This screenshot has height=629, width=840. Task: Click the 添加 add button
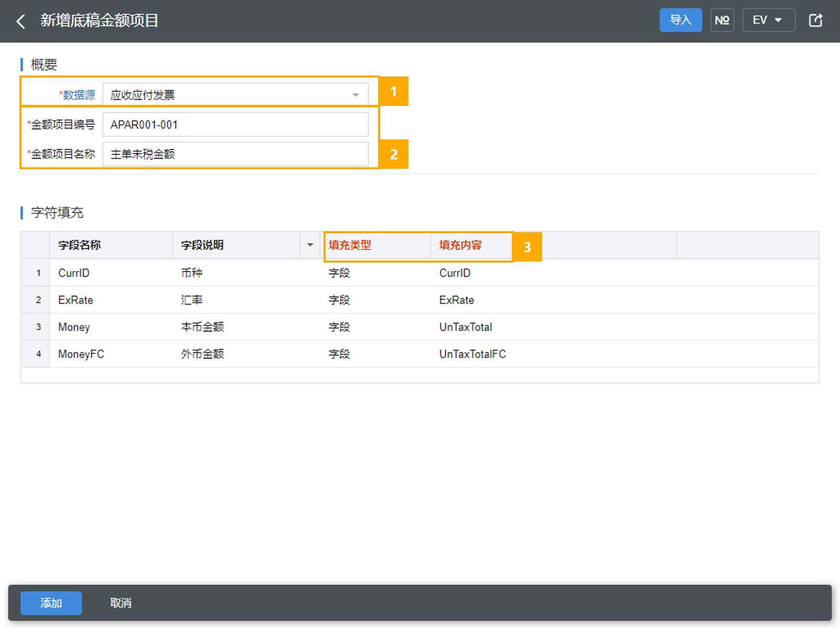(x=51, y=603)
